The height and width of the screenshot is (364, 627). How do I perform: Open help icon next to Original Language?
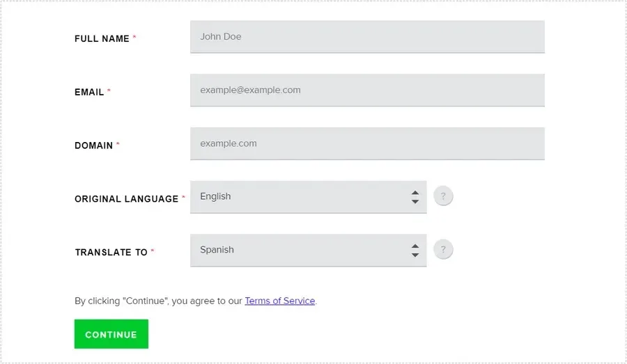tap(443, 196)
